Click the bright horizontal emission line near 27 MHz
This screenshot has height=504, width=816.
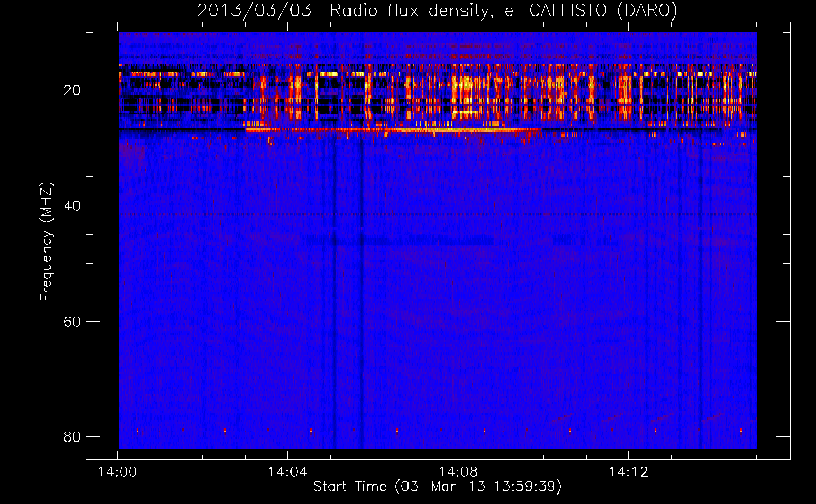click(393, 130)
